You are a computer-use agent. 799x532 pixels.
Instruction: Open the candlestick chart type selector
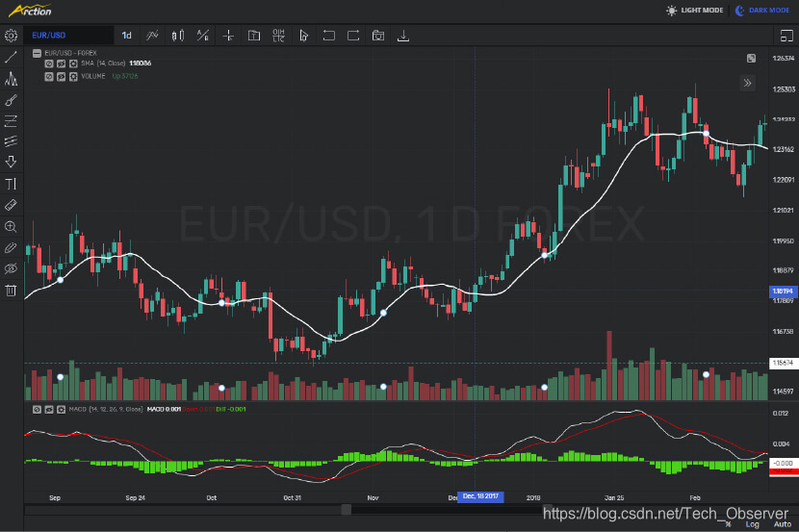pyautogui.click(x=178, y=36)
